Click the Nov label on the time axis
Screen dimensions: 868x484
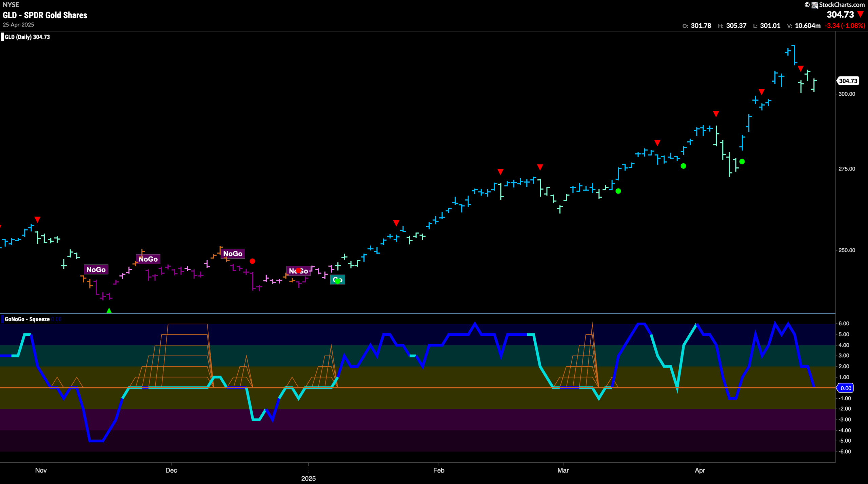coord(41,470)
